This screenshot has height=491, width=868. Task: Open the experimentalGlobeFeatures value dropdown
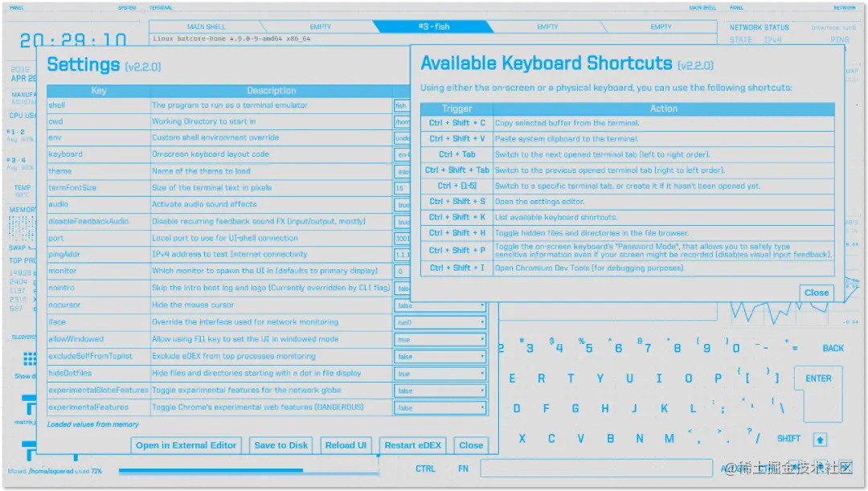click(440, 391)
